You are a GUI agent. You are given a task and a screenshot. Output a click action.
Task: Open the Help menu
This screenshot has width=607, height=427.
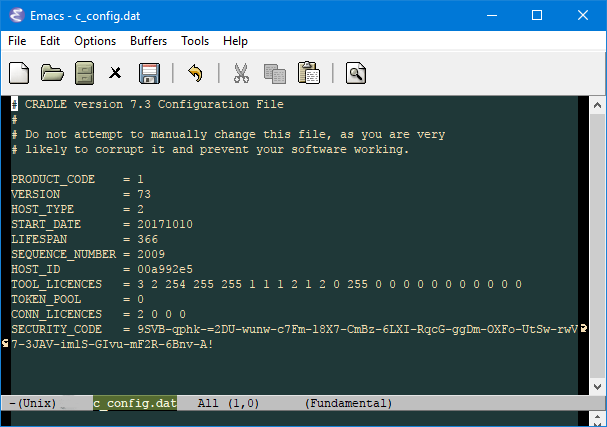(x=235, y=41)
